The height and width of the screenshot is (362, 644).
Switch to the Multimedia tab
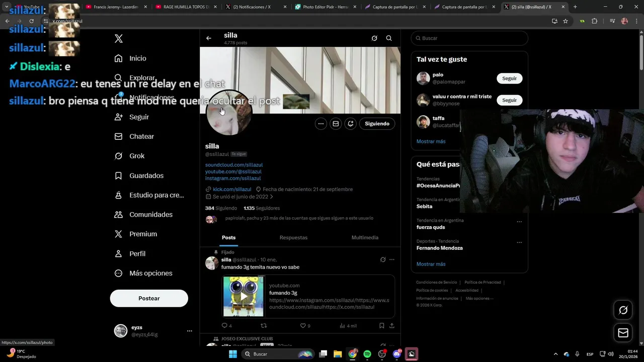[x=365, y=237]
